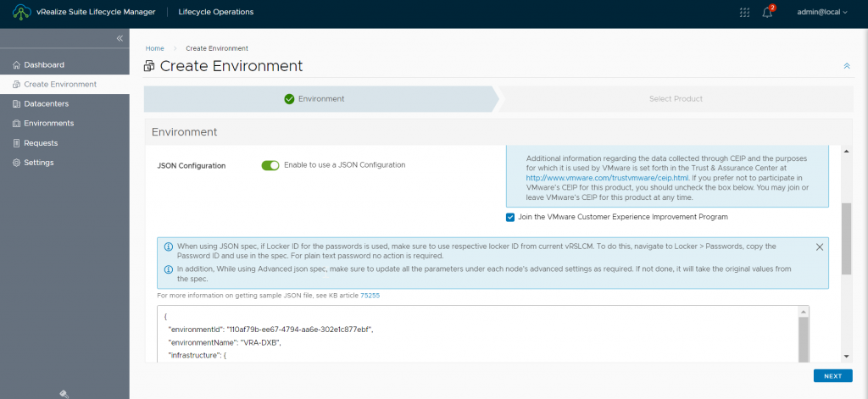The height and width of the screenshot is (399, 868).
Task: Click the Environment panel scrollbar thumb
Action: click(846, 239)
